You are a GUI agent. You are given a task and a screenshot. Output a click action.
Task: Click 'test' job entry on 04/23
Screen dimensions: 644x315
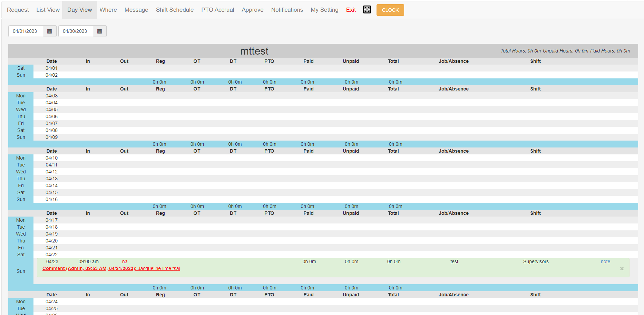point(454,261)
